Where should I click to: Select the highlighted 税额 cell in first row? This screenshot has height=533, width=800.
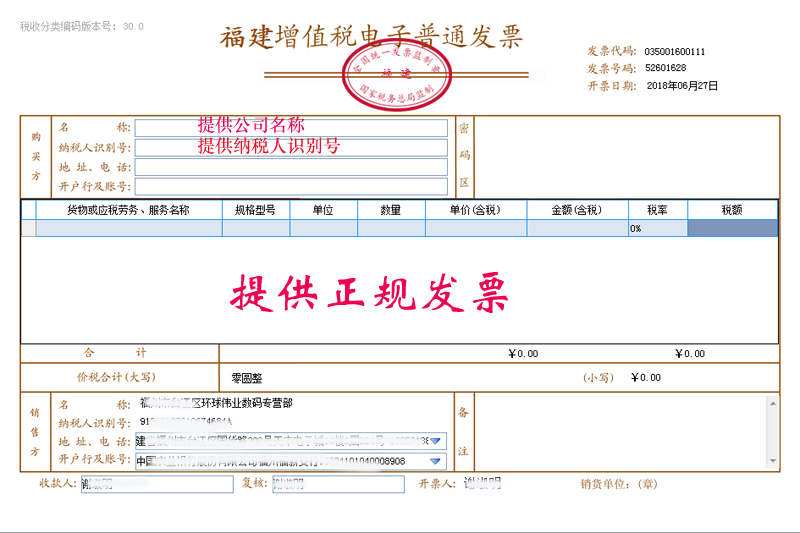pyautogui.click(x=732, y=229)
